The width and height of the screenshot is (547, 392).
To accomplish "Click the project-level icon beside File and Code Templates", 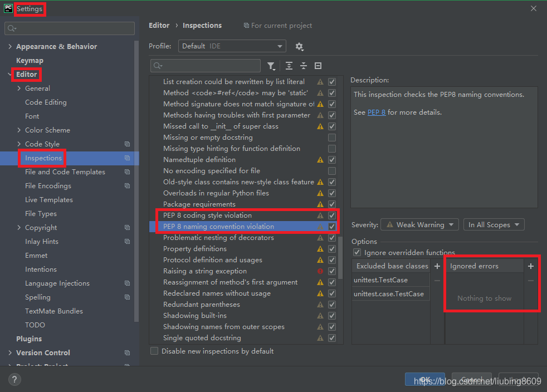I will click(x=128, y=172).
